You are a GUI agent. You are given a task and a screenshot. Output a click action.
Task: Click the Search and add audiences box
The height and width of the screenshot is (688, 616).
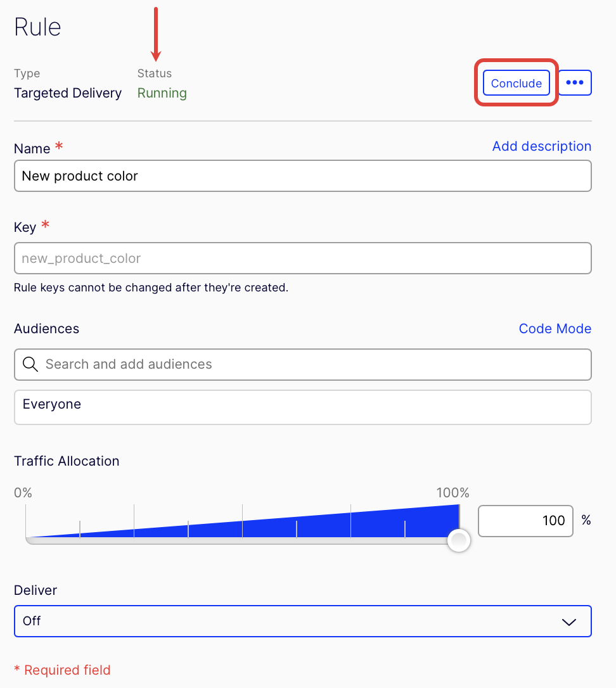[x=302, y=365]
